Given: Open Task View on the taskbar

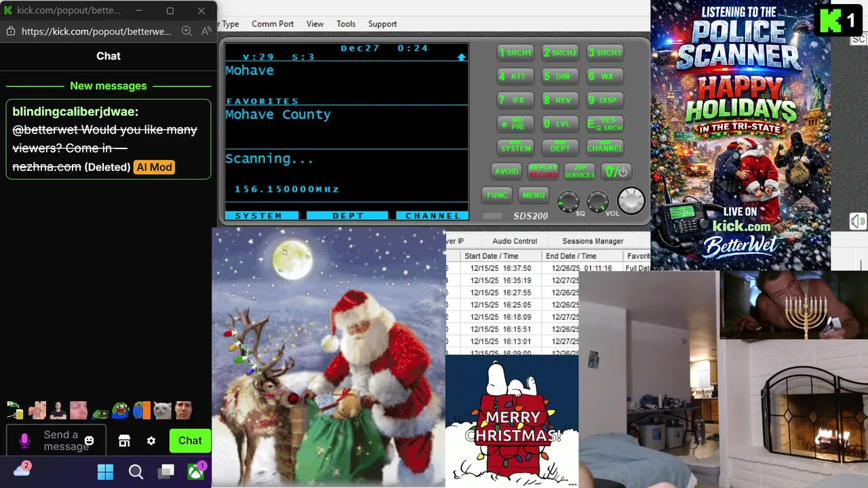Looking at the screenshot, I should 166,472.
